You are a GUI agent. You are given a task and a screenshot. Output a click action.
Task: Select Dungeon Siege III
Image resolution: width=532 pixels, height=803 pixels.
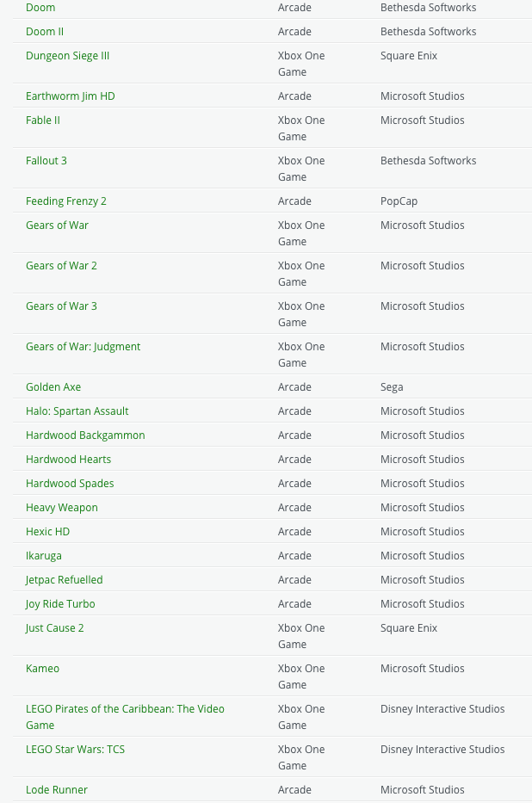[x=67, y=55]
